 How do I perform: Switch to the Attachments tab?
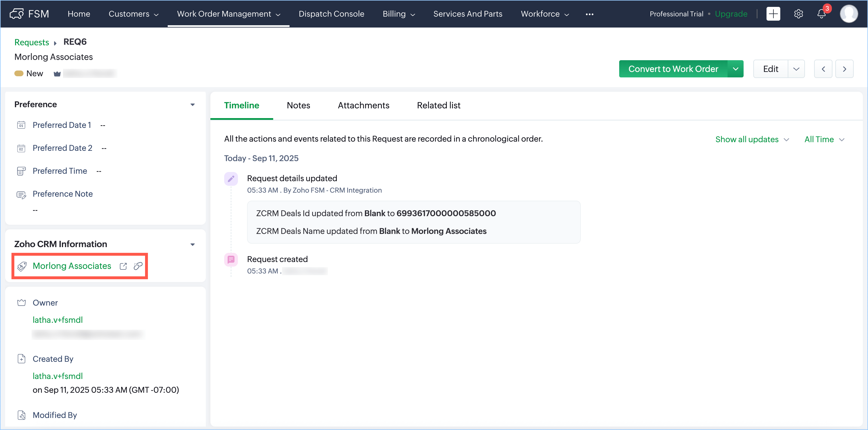coord(363,105)
